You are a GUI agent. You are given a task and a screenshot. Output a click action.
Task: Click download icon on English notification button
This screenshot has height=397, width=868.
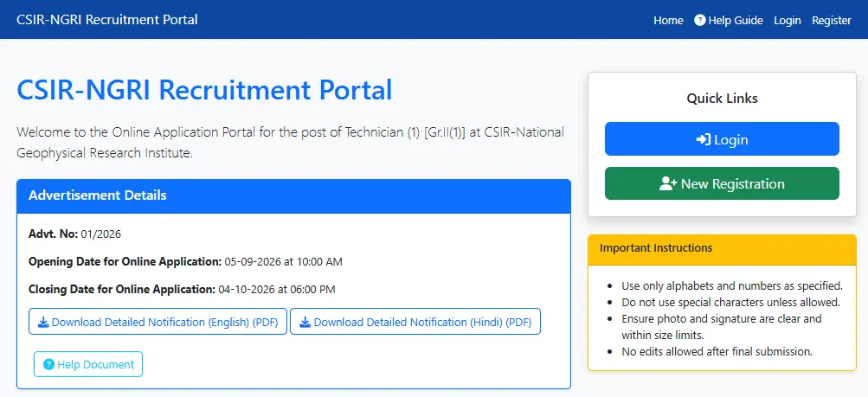click(43, 322)
